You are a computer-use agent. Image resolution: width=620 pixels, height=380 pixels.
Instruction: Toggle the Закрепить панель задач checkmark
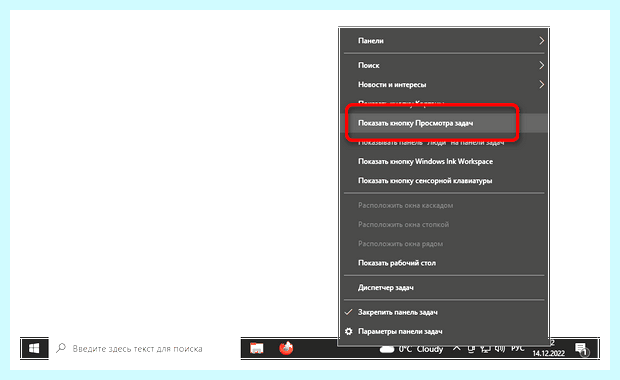[348, 312]
